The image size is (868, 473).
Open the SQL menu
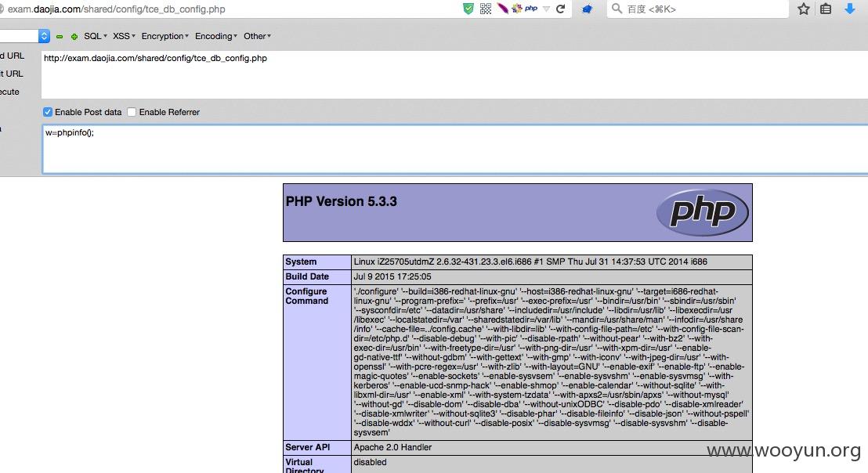click(x=96, y=36)
